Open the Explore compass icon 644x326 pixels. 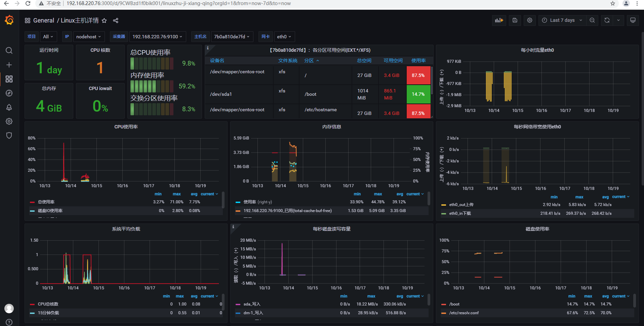[9, 93]
